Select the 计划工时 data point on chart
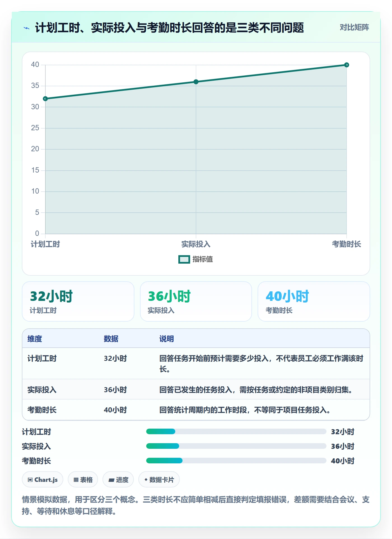The image size is (392, 539). (x=45, y=99)
